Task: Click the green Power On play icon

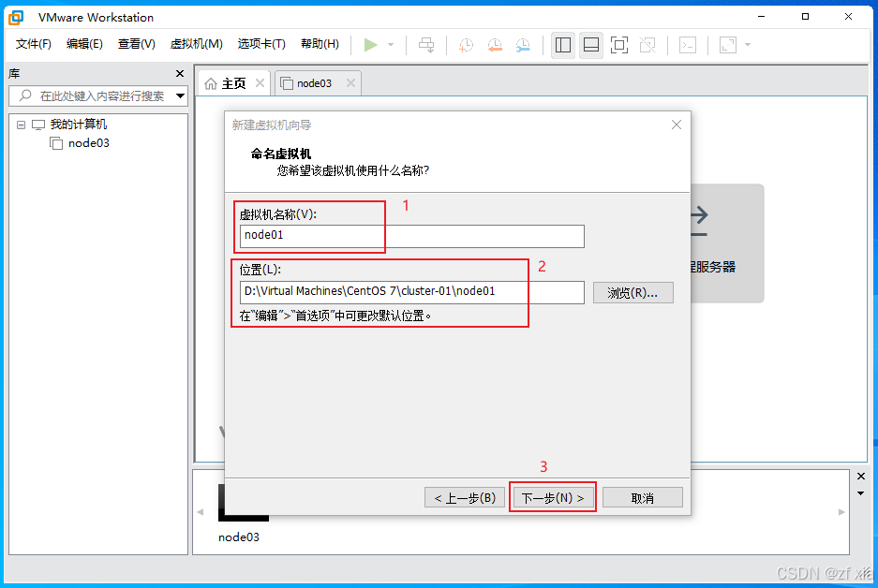Action: point(370,45)
